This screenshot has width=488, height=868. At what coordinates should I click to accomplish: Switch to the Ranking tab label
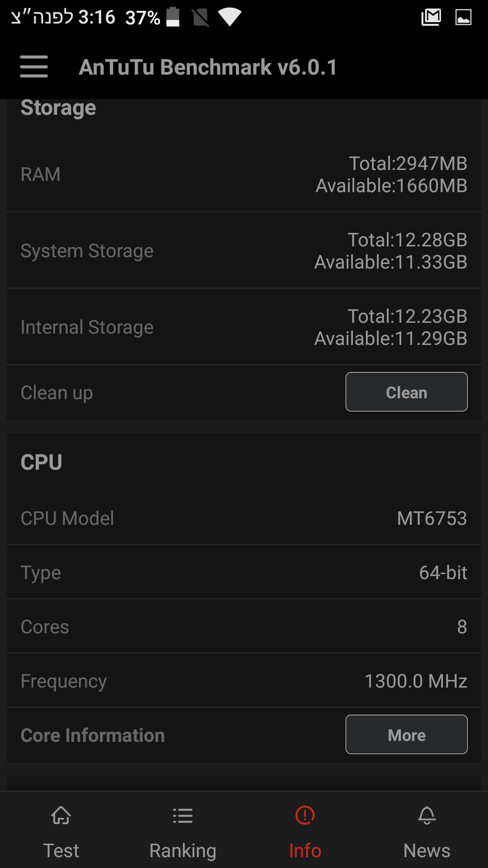tap(183, 850)
